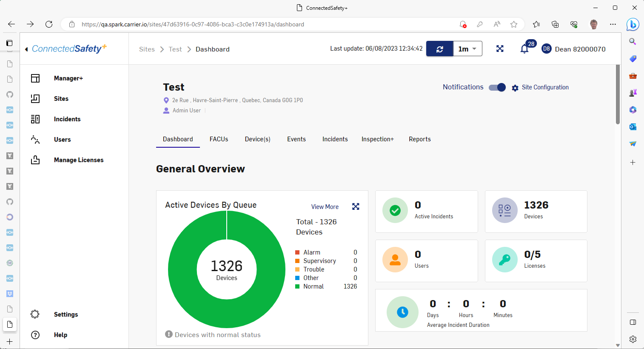Open new tab plus in vertical tabs
644x349 pixels.
(9, 342)
